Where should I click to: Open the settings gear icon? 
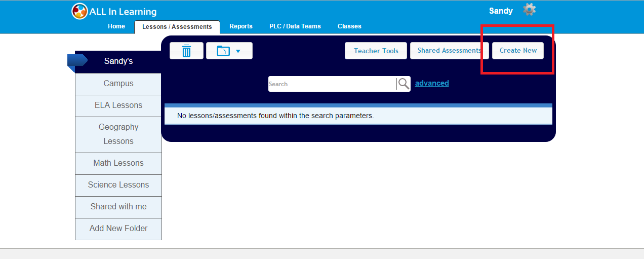click(x=529, y=10)
